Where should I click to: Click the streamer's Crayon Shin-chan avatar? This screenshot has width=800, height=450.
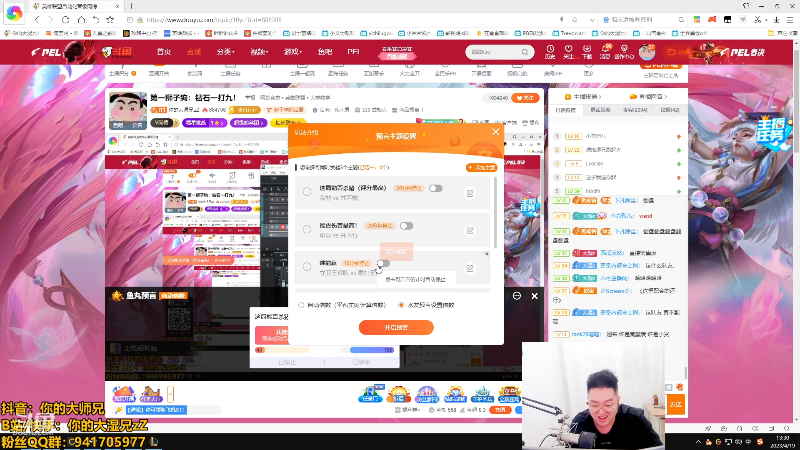(x=128, y=109)
